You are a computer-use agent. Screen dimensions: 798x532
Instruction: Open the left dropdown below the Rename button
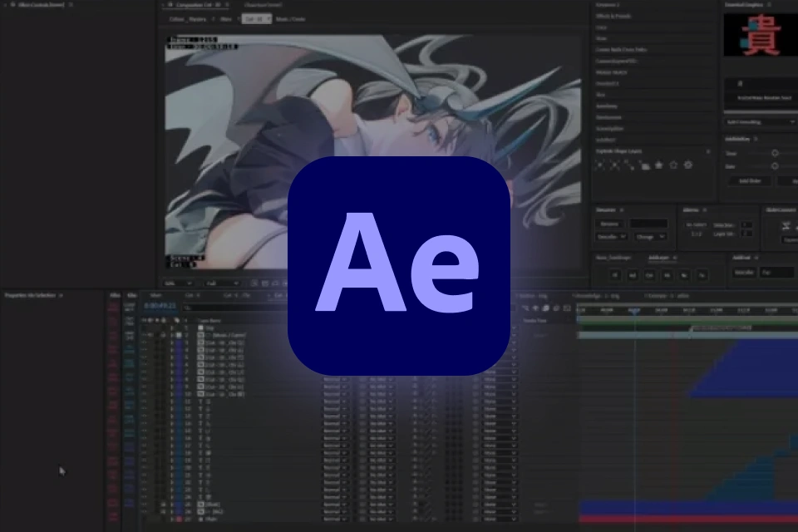point(611,237)
